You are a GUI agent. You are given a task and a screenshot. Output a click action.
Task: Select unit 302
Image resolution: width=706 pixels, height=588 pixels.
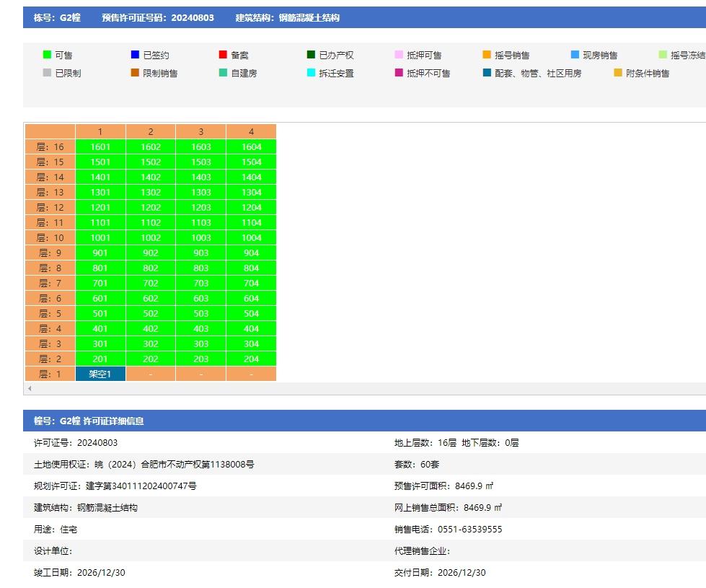(151, 344)
